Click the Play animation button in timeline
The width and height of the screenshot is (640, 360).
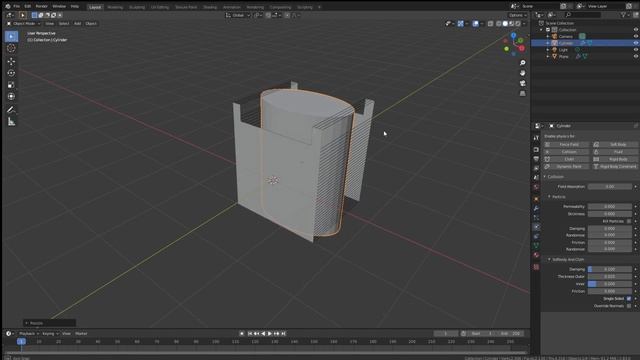(270, 333)
